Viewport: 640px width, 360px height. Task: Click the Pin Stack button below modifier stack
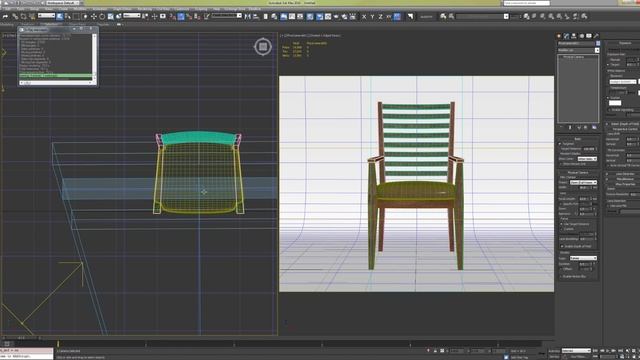point(561,127)
